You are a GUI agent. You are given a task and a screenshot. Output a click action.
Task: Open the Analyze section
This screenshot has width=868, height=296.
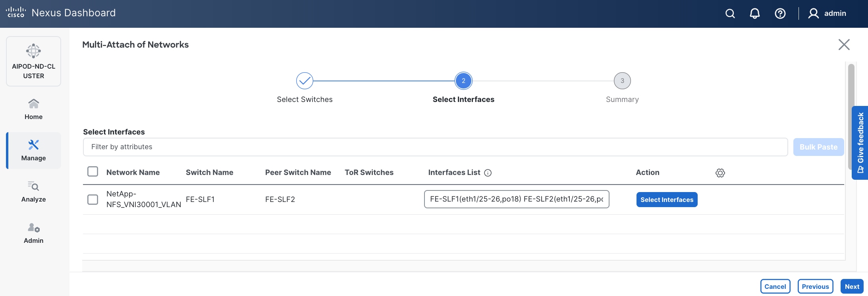click(x=33, y=192)
